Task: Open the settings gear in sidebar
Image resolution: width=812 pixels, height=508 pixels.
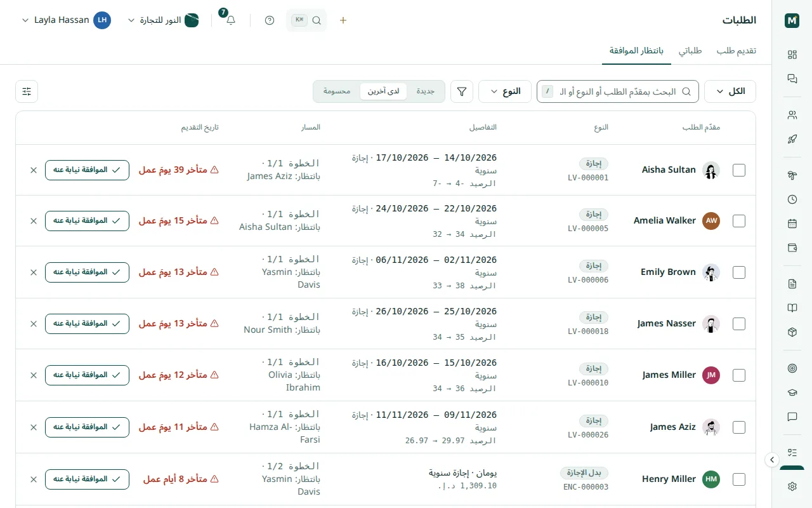Action: 792,486
